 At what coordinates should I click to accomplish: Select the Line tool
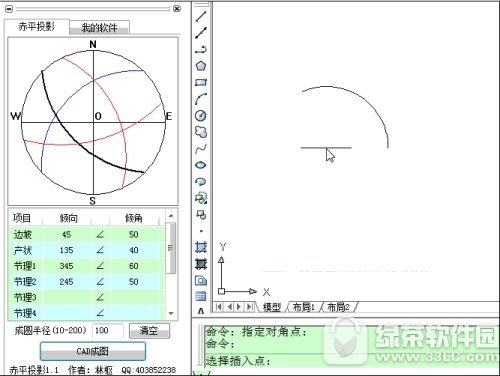(201, 16)
